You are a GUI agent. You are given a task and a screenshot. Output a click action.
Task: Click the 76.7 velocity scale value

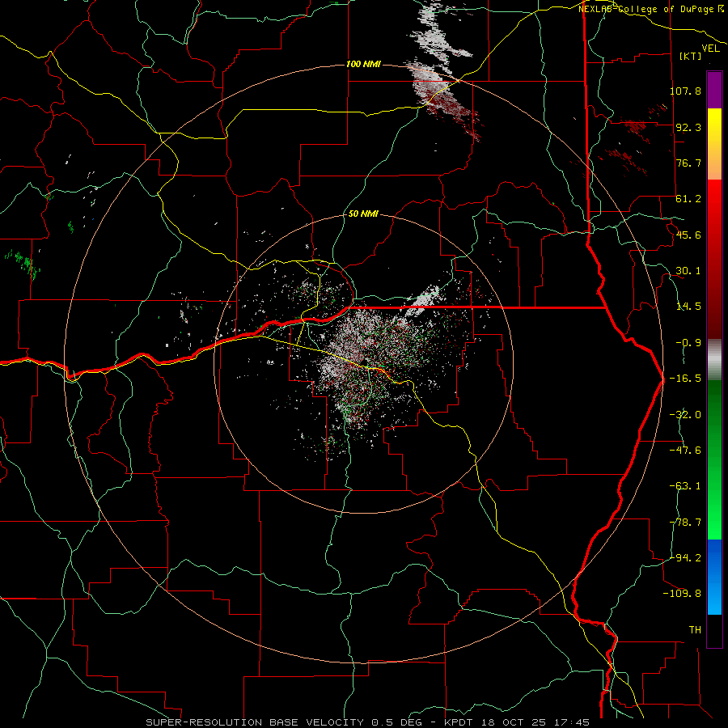point(688,163)
